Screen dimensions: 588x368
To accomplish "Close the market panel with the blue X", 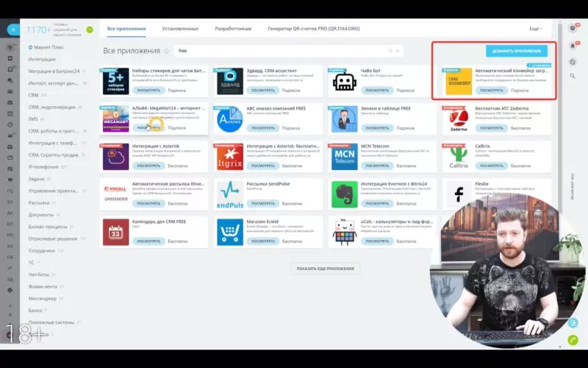I will [12, 29].
